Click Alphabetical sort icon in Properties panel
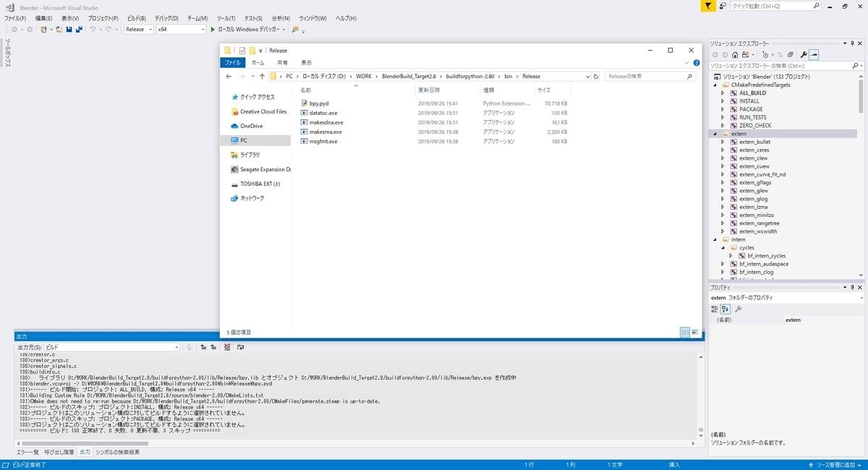This screenshot has width=868, height=470. coord(726,309)
